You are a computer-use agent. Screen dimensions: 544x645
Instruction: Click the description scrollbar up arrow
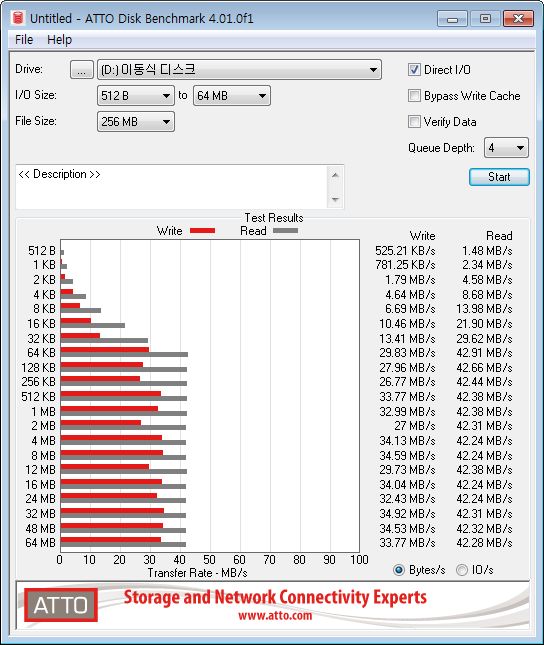[x=335, y=175]
